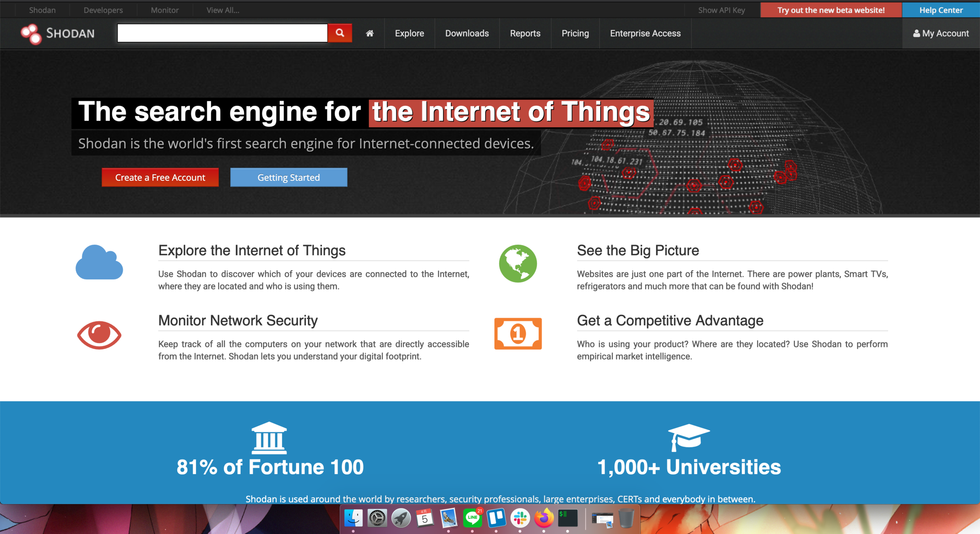Click the red eye icon
The image size is (980, 534).
(99, 335)
